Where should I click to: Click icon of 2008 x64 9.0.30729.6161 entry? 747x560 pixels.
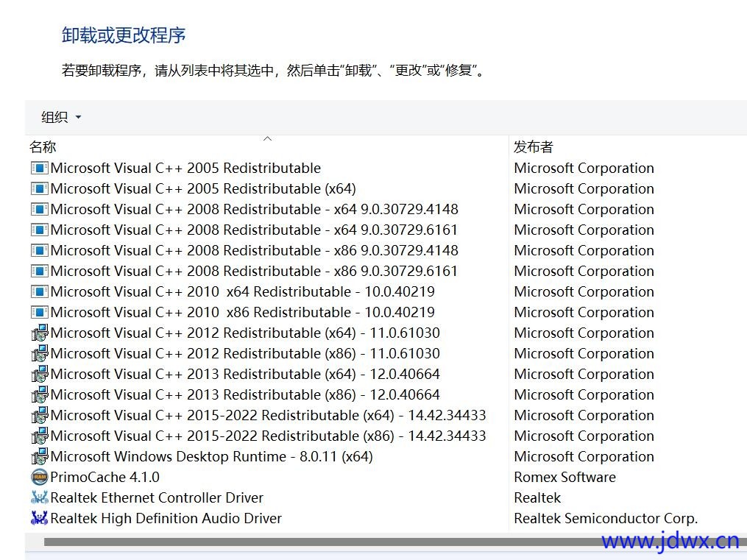pyautogui.click(x=40, y=230)
